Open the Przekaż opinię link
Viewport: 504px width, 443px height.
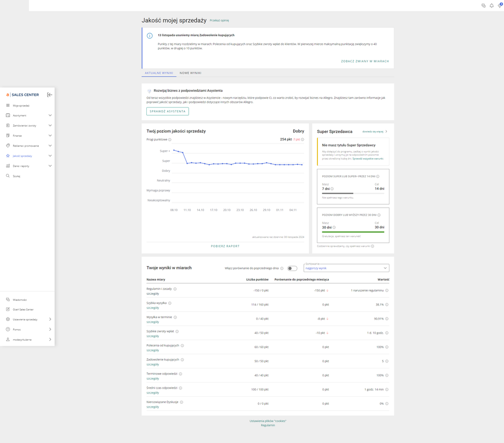(x=219, y=21)
